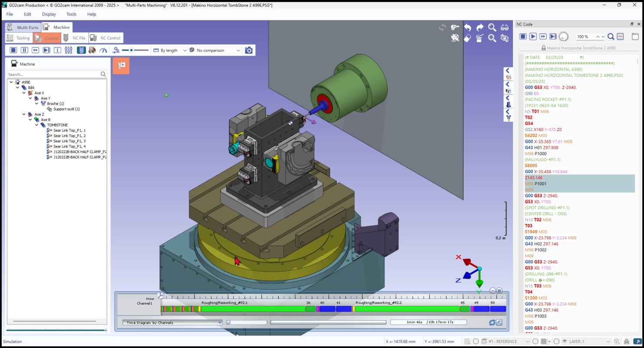The width and height of the screenshot is (644, 348).
Task: Select the eraser icon in the viewport toolbar
Action: coord(467,39)
